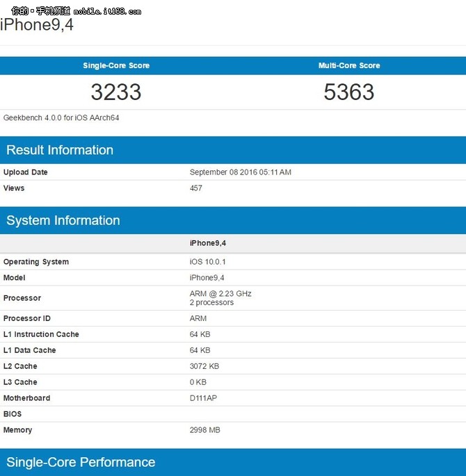Screen dimensions: 466x476
Task: Click the L1 Data Cache 64 KB value
Action: (200, 350)
